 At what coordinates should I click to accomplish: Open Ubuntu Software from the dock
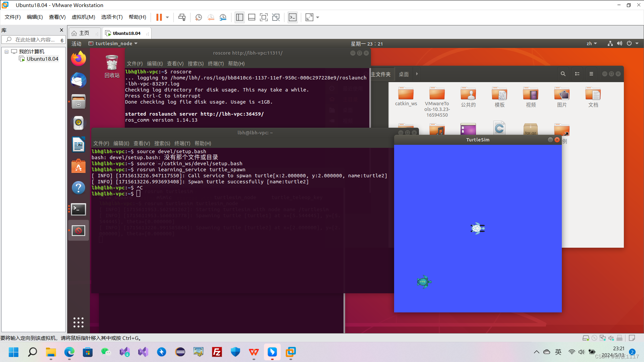(x=78, y=166)
